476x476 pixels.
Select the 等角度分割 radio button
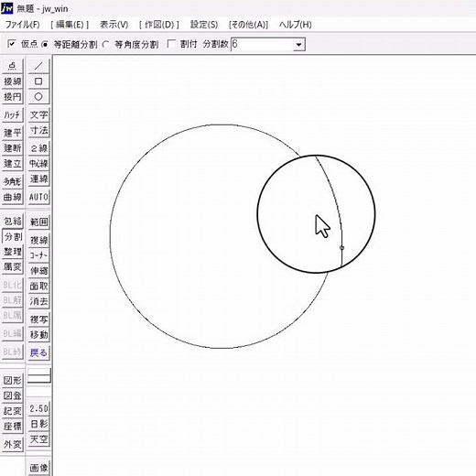click(x=105, y=44)
